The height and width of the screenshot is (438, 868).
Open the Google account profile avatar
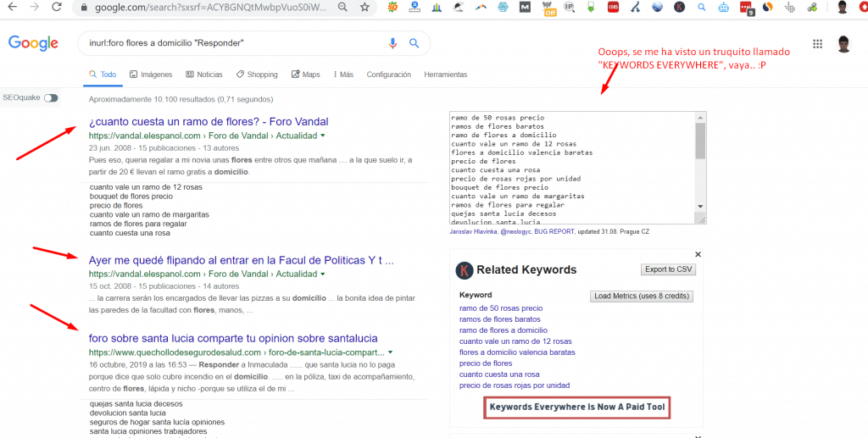843,44
